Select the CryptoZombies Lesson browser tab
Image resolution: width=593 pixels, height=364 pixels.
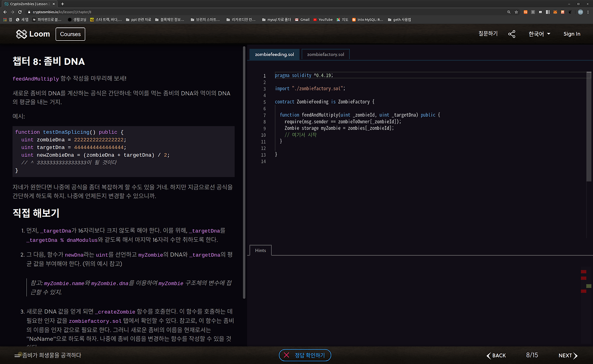click(29, 4)
